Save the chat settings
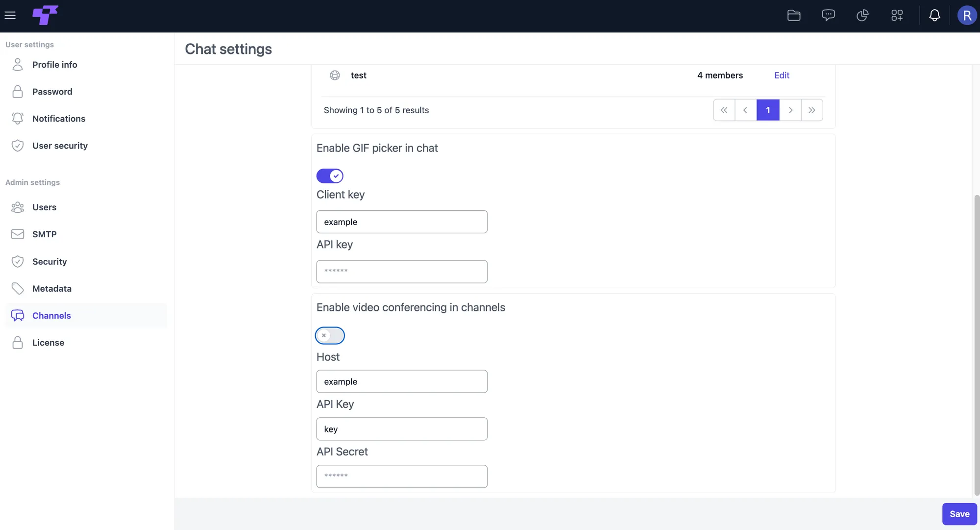This screenshot has width=980, height=530. 959,514
